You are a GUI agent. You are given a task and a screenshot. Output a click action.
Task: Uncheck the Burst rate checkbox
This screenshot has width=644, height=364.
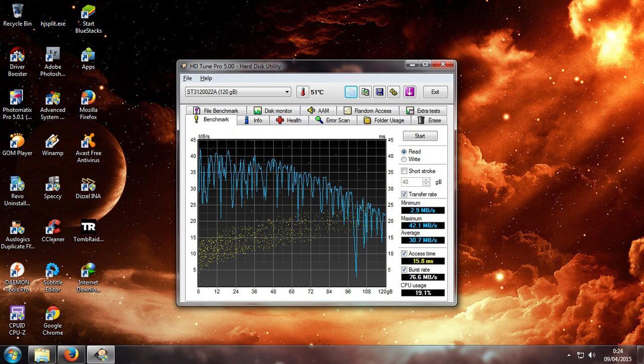pos(404,270)
